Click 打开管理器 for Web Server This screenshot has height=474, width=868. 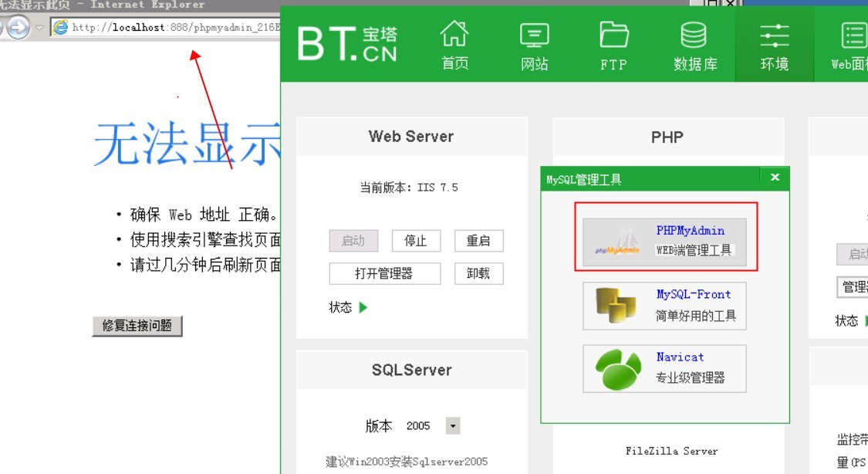click(x=385, y=273)
